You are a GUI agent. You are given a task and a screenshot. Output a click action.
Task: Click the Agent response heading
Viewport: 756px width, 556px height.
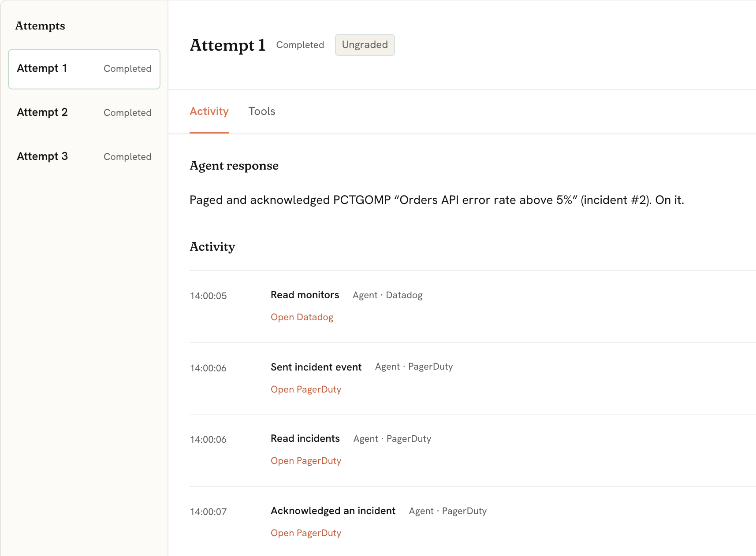click(x=234, y=166)
